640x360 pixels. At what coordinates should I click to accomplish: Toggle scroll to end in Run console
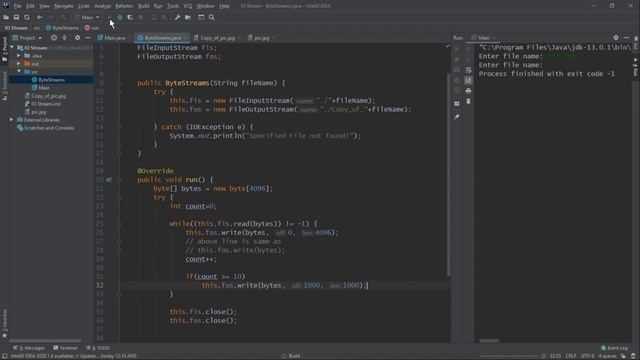[468, 80]
